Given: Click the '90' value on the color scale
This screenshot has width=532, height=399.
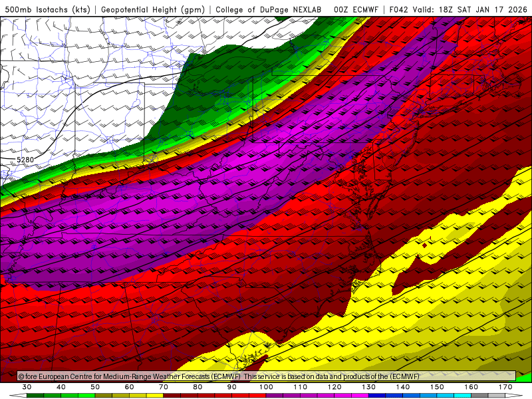Looking at the screenshot, I should click(232, 387).
